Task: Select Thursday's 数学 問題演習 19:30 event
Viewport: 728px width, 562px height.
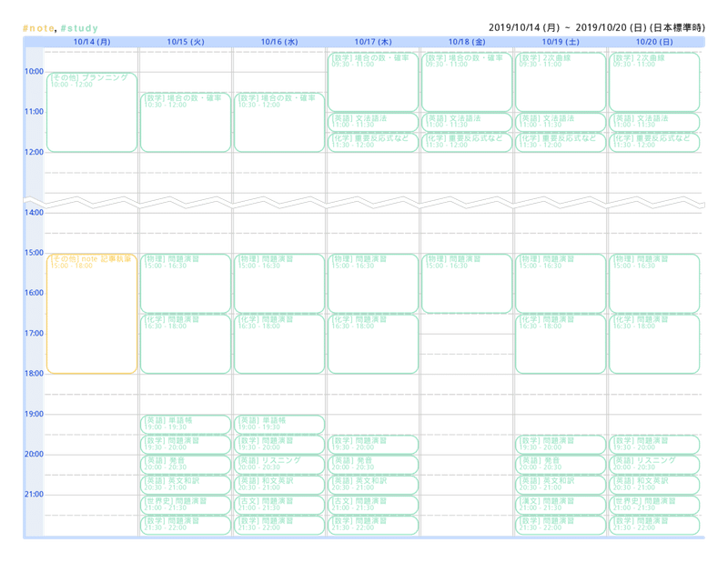Action: pos(373,445)
